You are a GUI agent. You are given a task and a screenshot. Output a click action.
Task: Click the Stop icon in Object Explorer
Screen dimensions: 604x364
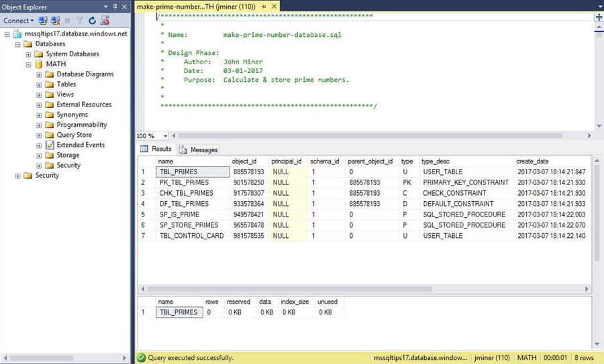click(68, 21)
